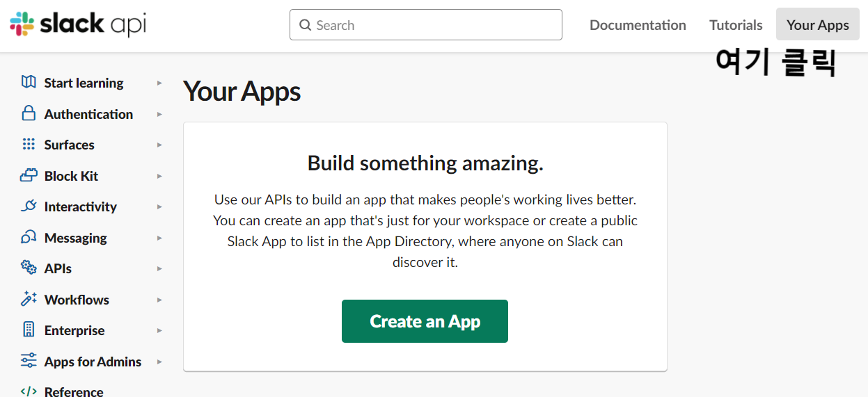Click the Authentication lock icon

tap(29, 113)
